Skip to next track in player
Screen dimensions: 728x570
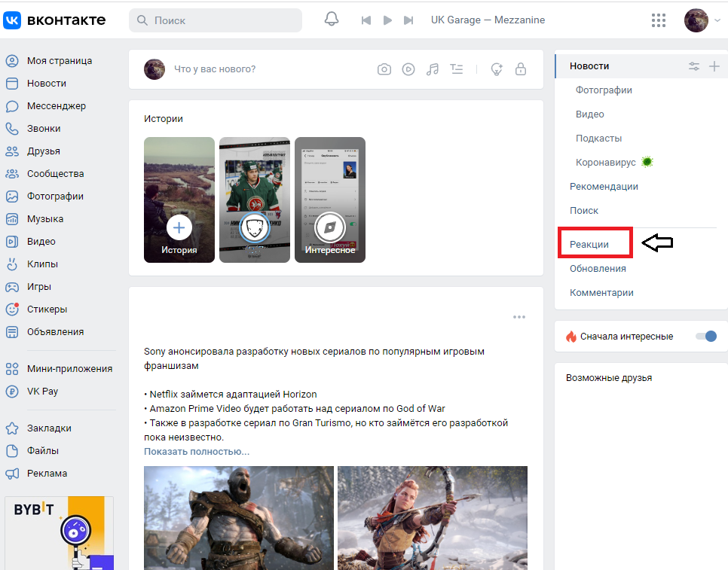pyautogui.click(x=408, y=20)
